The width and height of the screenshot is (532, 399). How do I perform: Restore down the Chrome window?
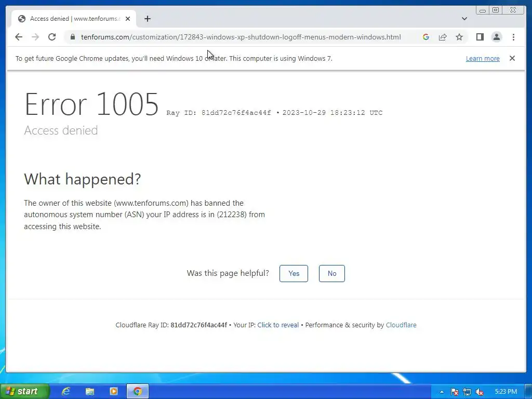(496, 10)
